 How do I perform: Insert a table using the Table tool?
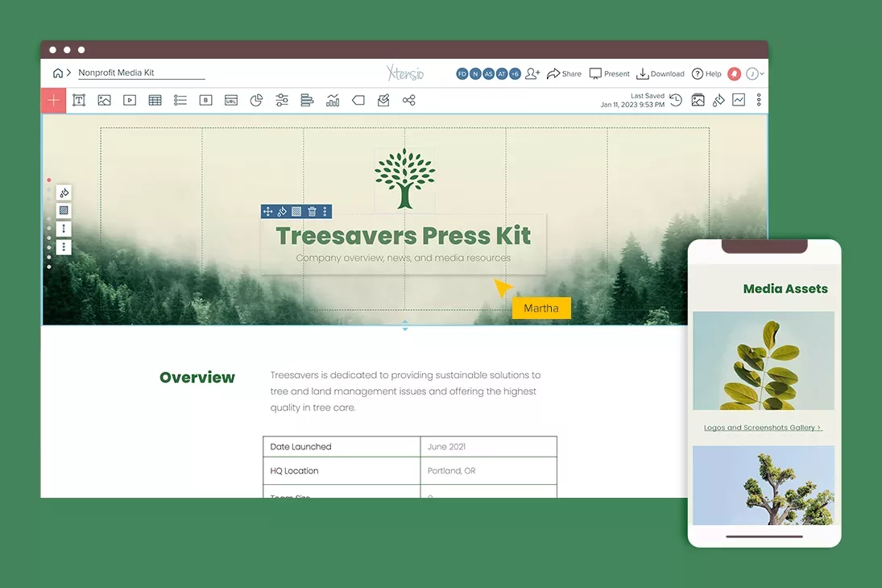click(155, 100)
